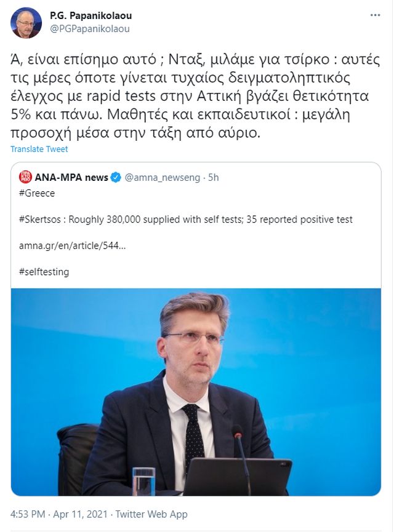Open the quoted tweet's press conference photo
Viewport: 394px width, 532px height.
(196, 392)
